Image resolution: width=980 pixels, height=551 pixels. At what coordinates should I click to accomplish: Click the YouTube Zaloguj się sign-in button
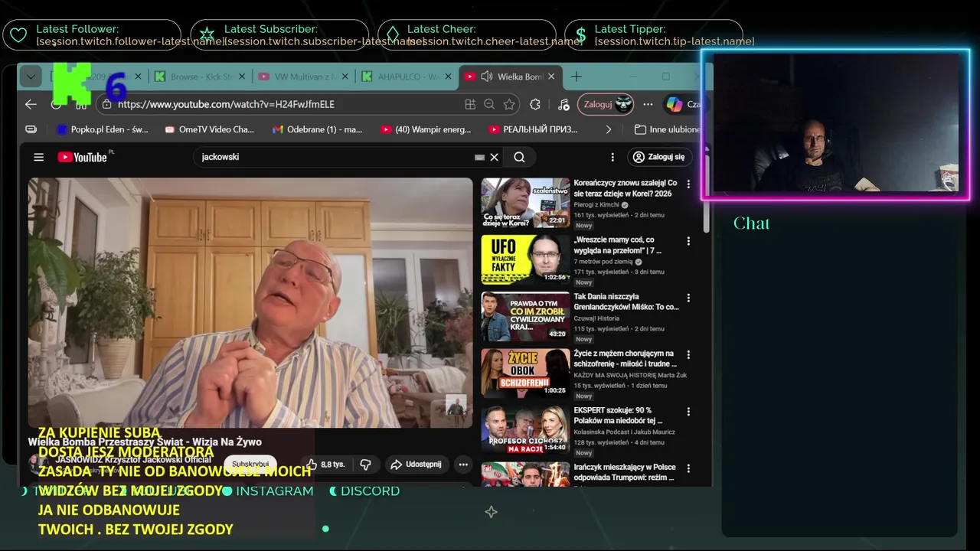659,157
